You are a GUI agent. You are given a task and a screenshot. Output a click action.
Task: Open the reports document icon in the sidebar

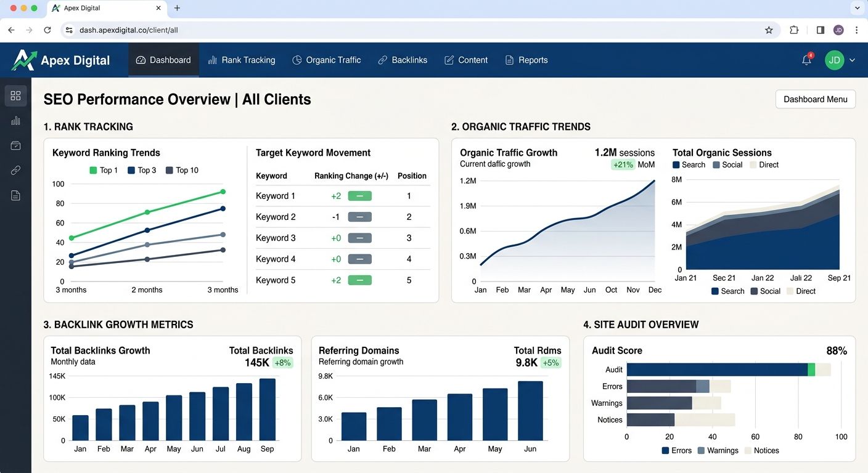tap(15, 195)
